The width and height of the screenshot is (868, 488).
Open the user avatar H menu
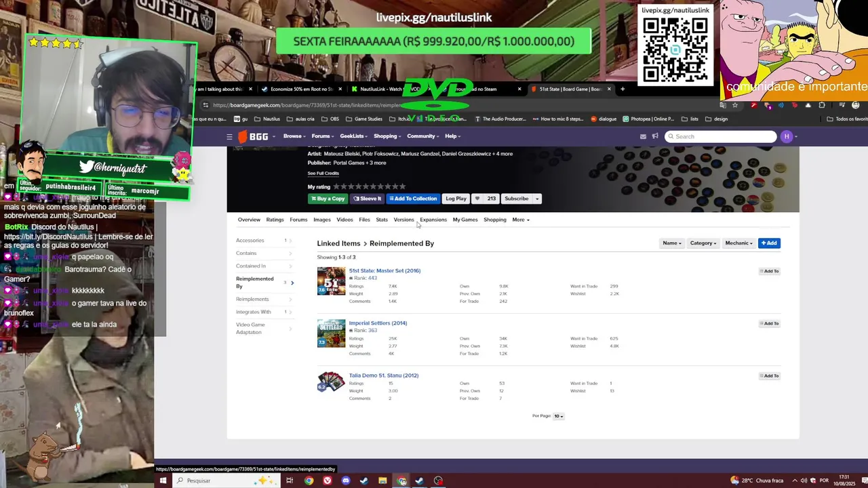787,136
